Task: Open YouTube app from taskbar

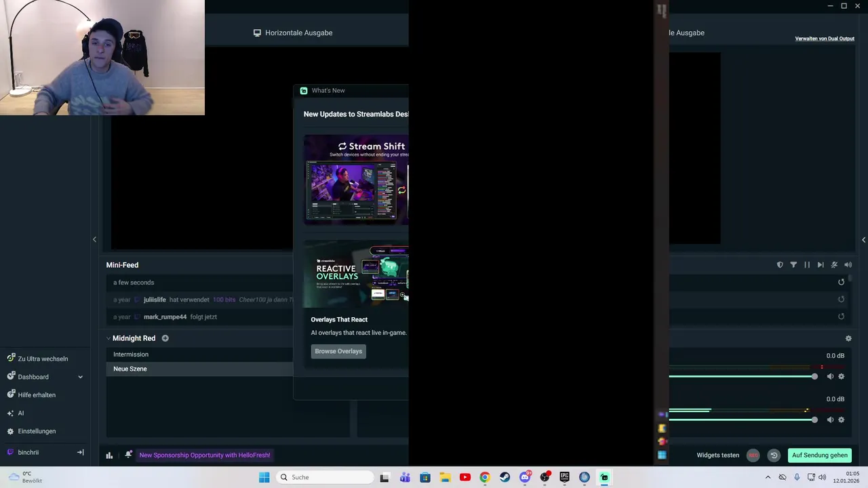Action: (x=465, y=477)
